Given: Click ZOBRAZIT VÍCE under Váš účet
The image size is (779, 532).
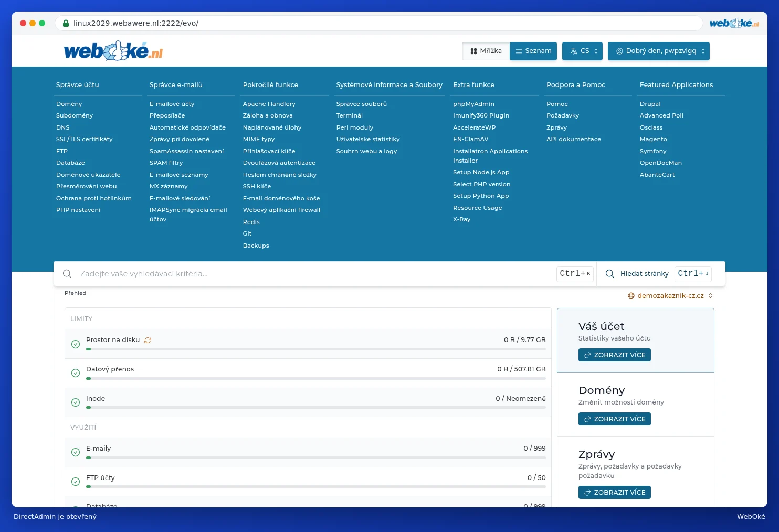Looking at the screenshot, I should tap(615, 355).
